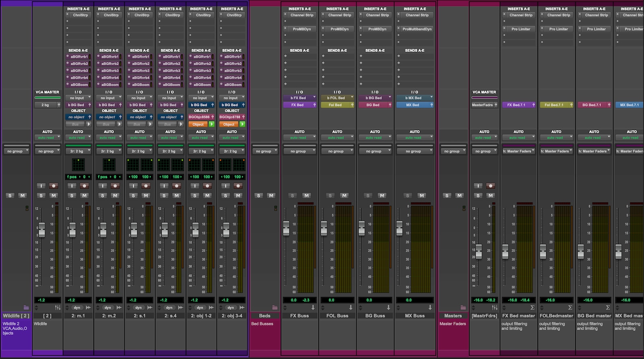Open the group dropdown on 2: s.1 track

(x=140, y=151)
